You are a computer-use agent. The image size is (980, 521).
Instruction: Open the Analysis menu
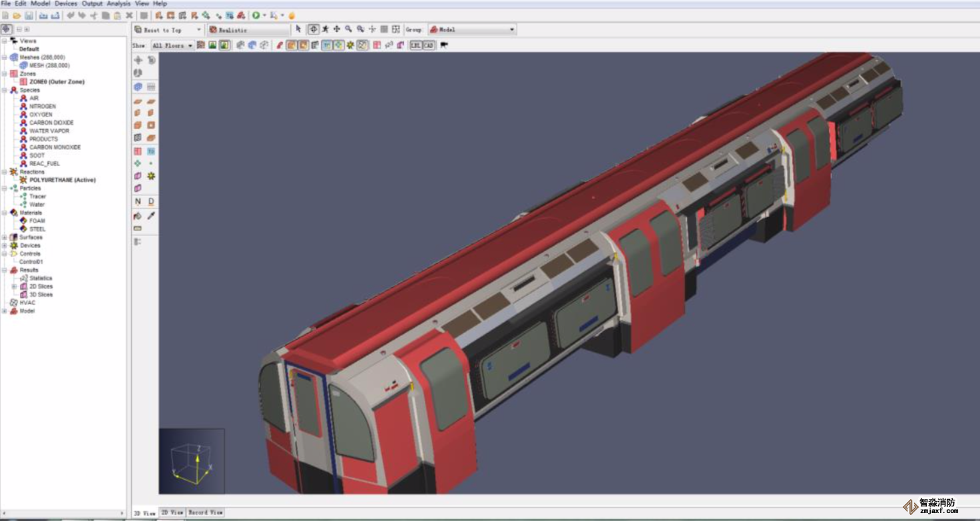coord(119,4)
